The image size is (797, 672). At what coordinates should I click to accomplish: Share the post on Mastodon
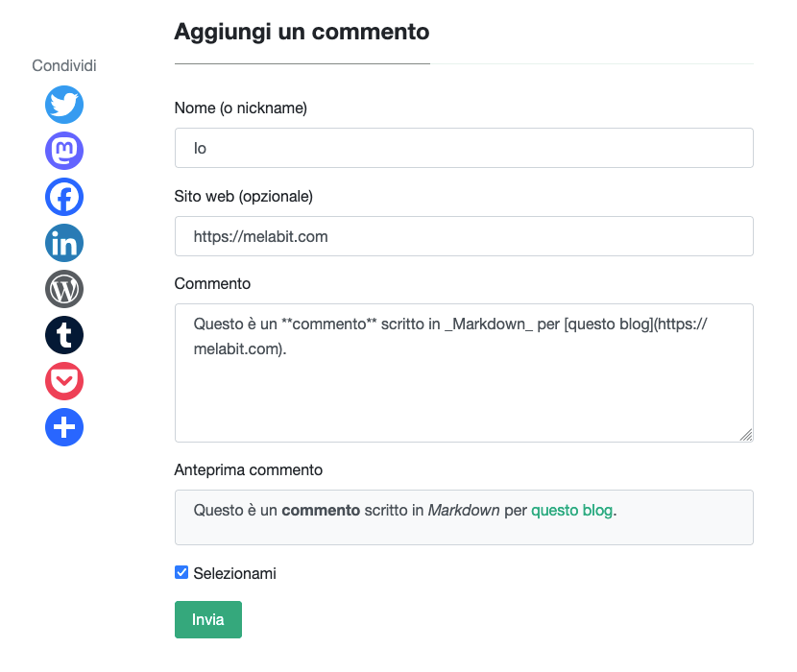(63, 151)
